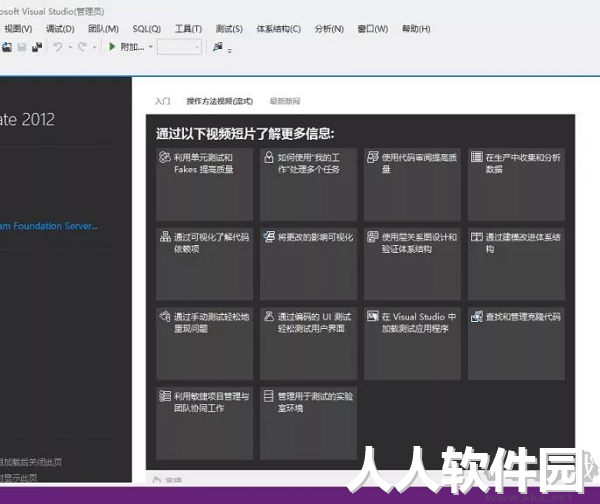This screenshot has height=504, width=600.
Task: Open the 帮助(H) menu
Action: point(416,29)
